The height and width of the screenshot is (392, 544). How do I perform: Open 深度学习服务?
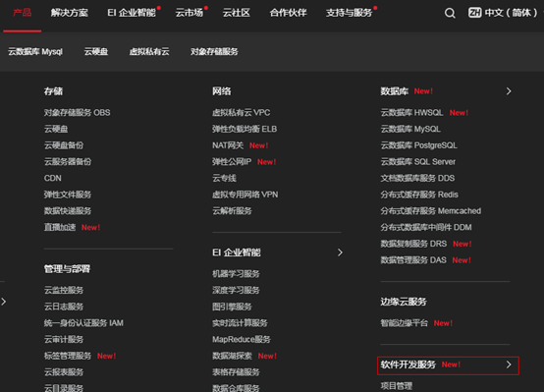[x=236, y=290]
